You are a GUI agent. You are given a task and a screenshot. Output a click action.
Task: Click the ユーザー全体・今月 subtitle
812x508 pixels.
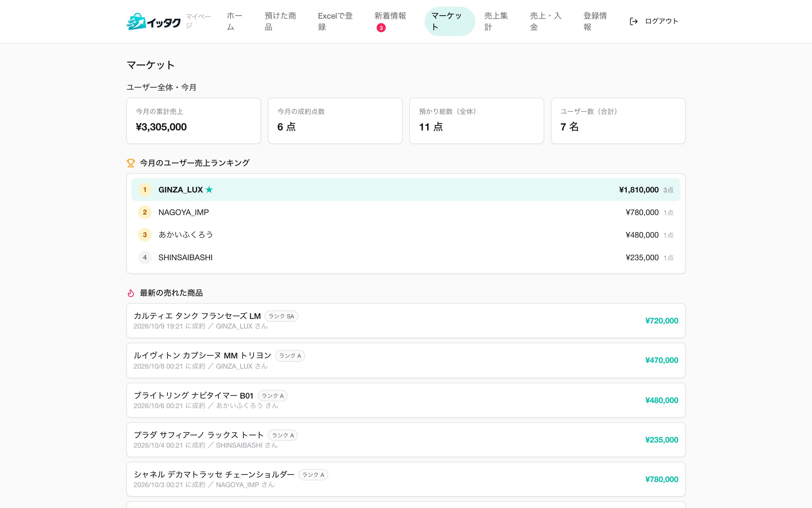tap(161, 87)
